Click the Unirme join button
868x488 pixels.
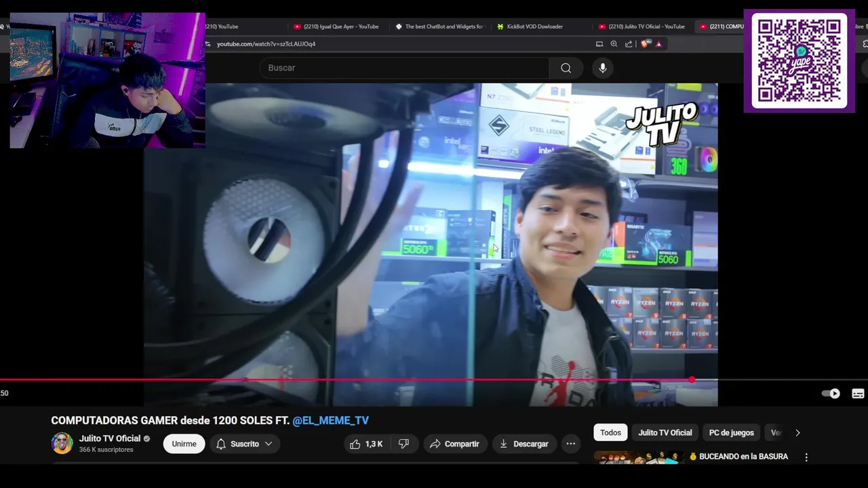184,444
